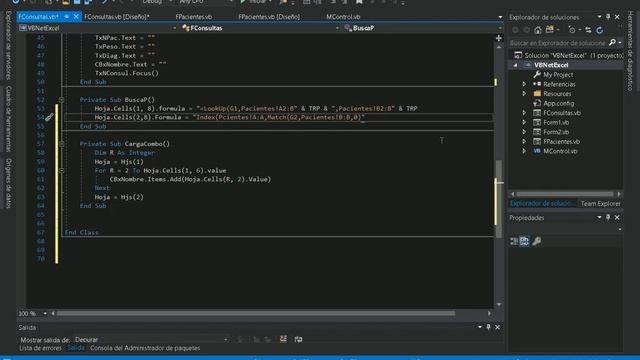Expand the Referencias node
The image size is (640, 360).
click(x=524, y=84)
